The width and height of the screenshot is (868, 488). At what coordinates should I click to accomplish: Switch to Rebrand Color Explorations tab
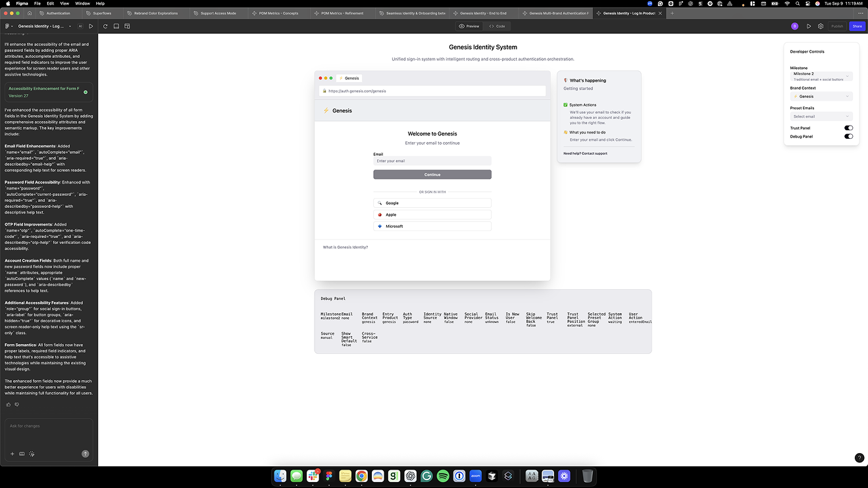point(156,13)
